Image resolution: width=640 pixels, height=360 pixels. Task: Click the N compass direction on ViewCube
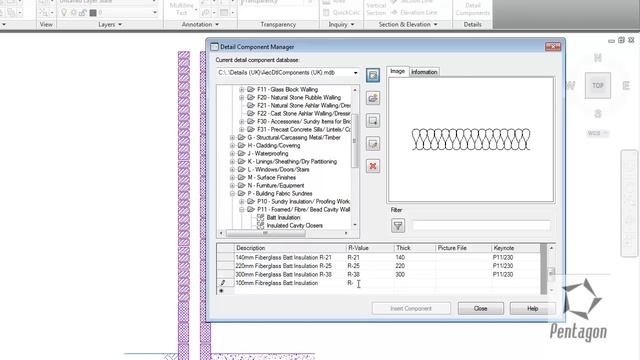pyautogui.click(x=598, y=58)
